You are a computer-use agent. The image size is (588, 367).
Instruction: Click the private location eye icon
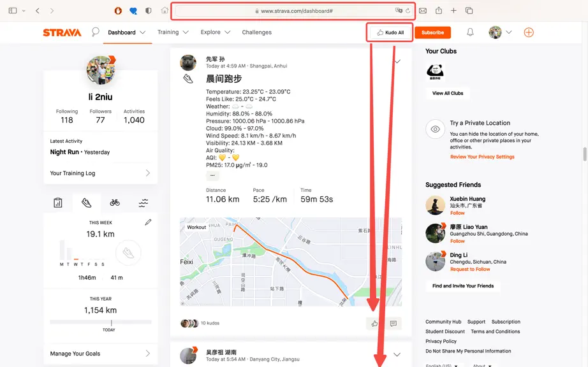[x=435, y=129]
